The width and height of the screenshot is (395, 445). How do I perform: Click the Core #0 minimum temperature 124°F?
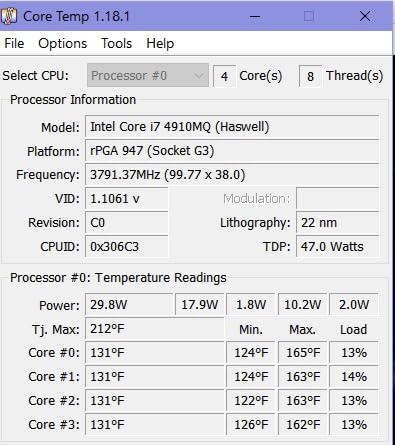(251, 353)
